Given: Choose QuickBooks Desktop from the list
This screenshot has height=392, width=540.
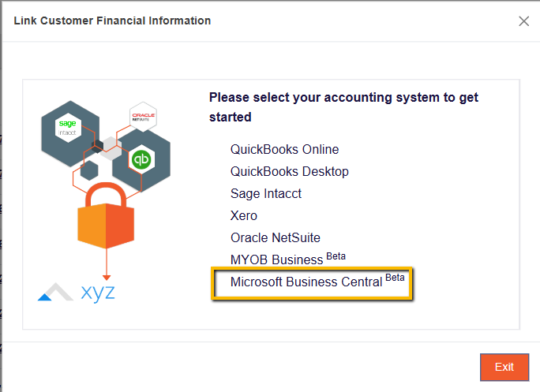Looking at the screenshot, I should point(289,171).
